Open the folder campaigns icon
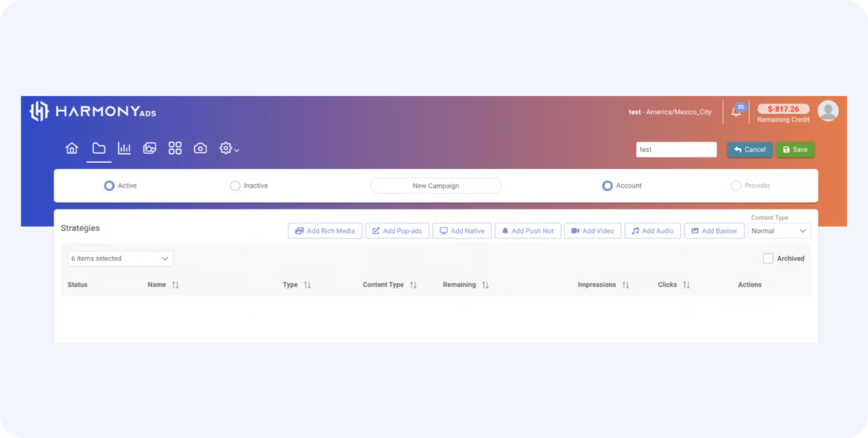 pos(98,149)
